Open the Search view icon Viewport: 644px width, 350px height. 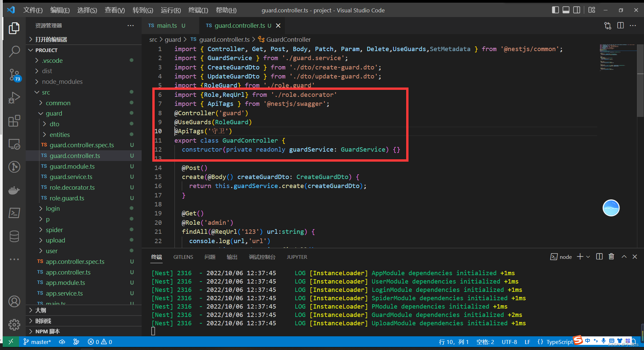[14, 51]
